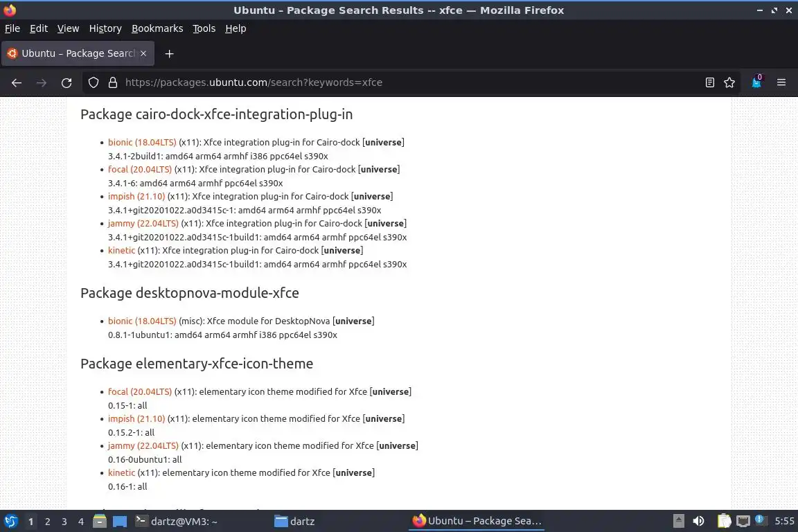Reload the current page
Image resolution: width=798 pixels, height=532 pixels.
tap(66, 82)
